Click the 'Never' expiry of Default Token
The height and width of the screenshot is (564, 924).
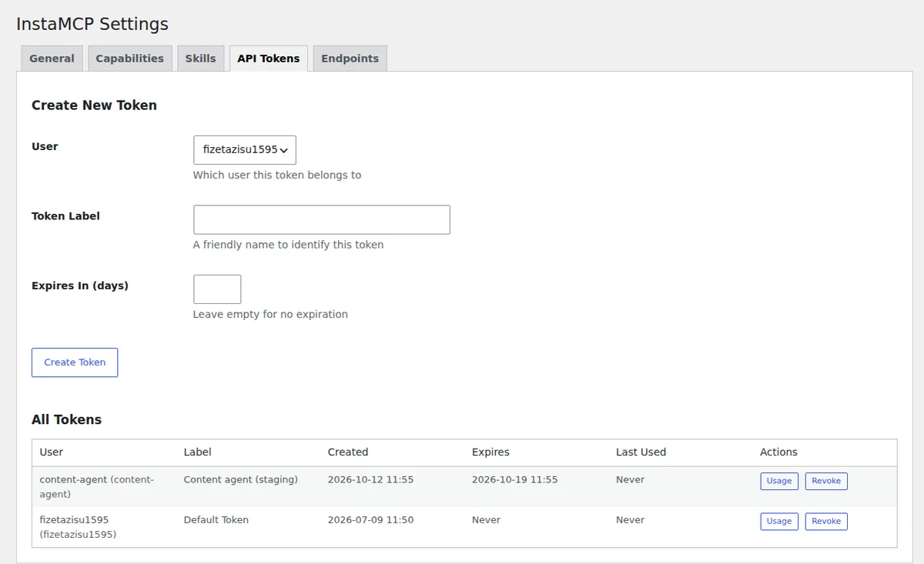[486, 520]
